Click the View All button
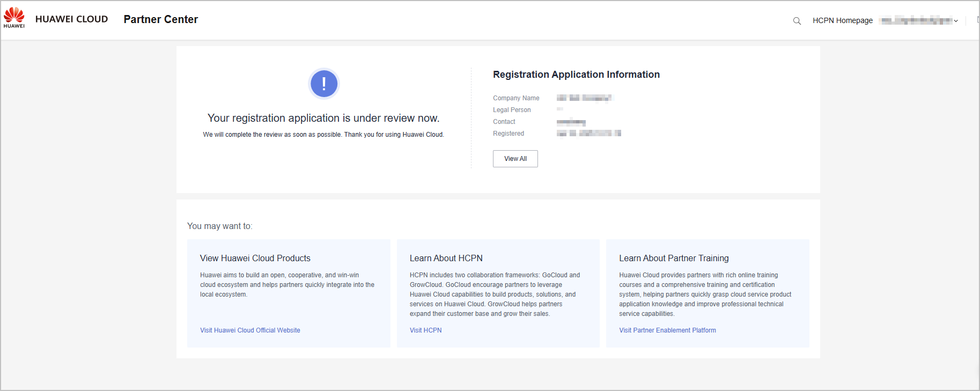 click(515, 159)
